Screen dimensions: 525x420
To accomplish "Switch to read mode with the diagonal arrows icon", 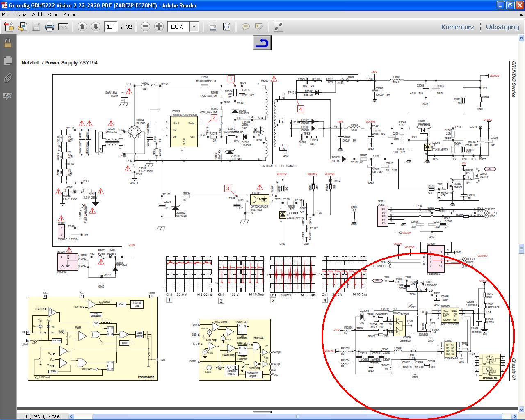I will (278, 27).
